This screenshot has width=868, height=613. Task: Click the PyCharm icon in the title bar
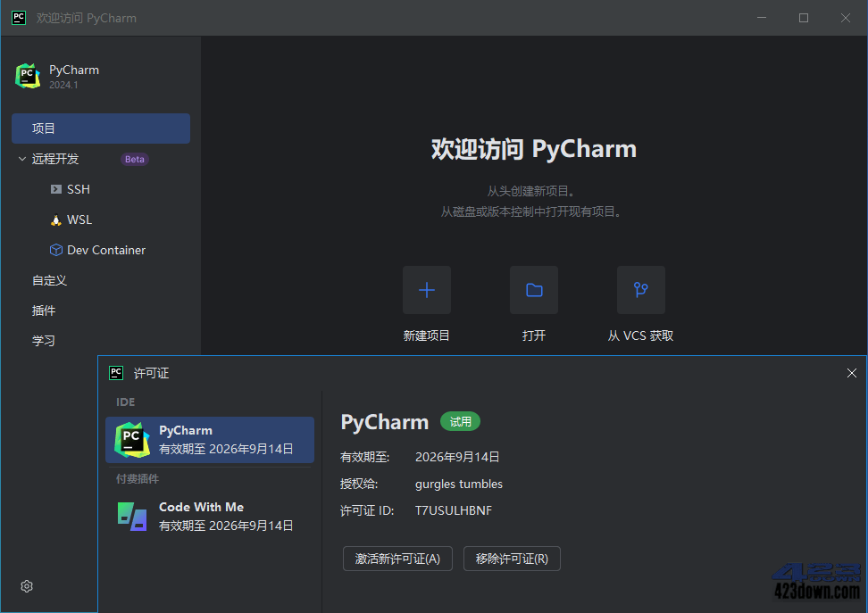(x=18, y=17)
